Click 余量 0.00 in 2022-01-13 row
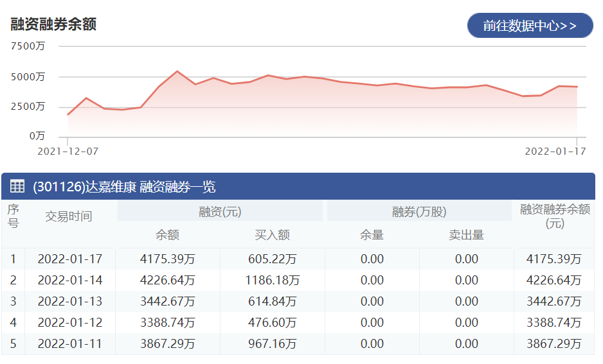This screenshot has height=364, width=603. pos(372,301)
